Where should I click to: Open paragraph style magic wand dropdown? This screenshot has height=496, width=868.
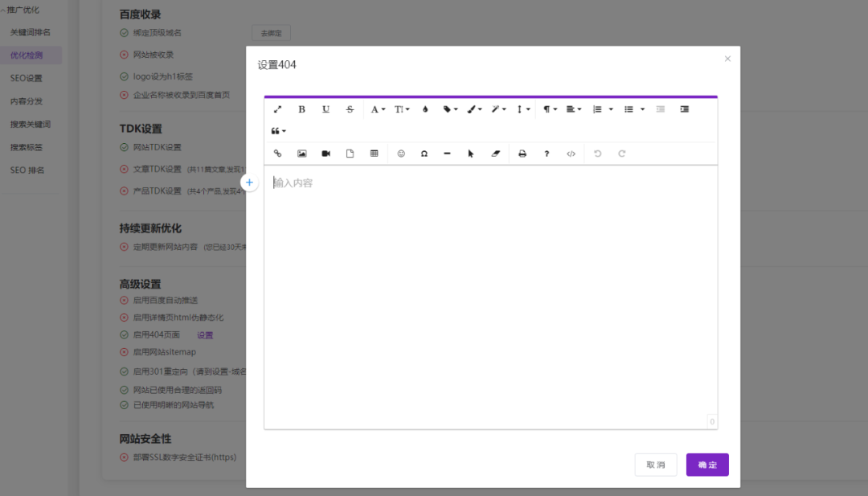pyautogui.click(x=498, y=109)
